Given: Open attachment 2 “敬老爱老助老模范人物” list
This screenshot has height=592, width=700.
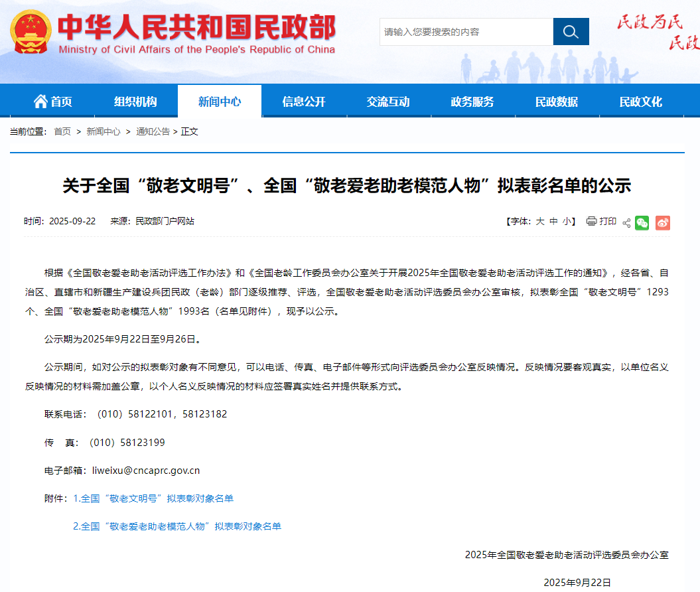Looking at the screenshot, I should 176,526.
